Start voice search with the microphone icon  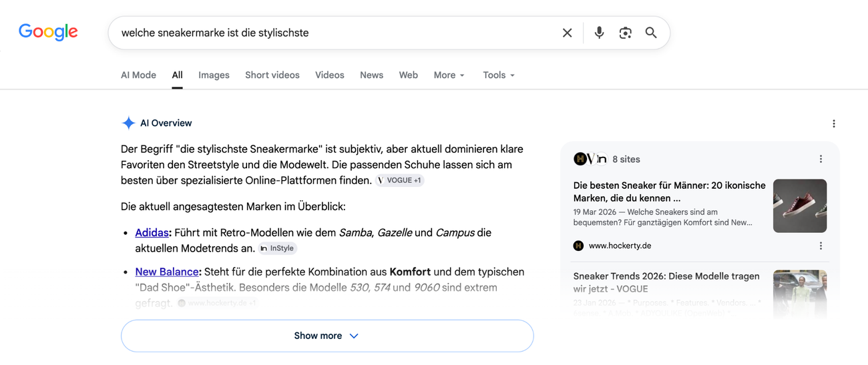[599, 33]
